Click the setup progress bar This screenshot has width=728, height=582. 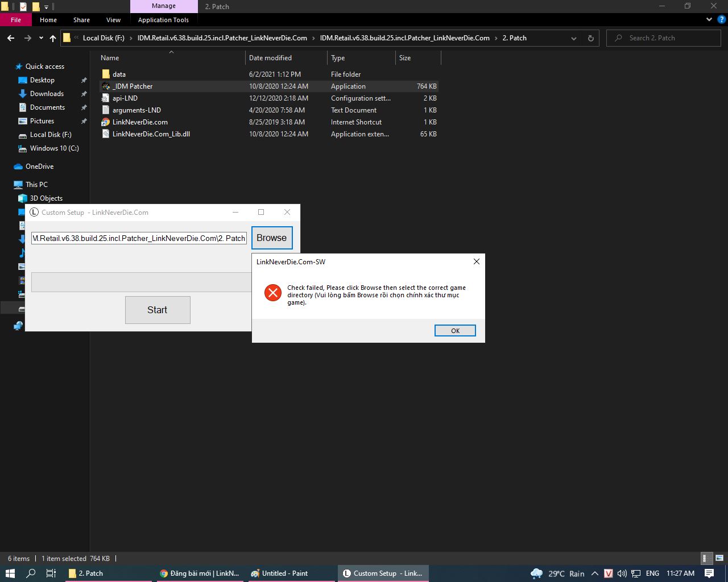click(x=142, y=282)
